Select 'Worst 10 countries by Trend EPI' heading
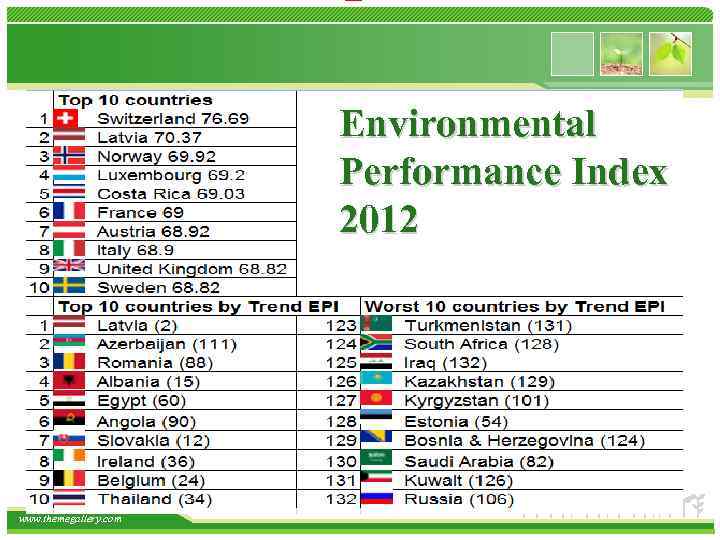The height and width of the screenshot is (540, 720). click(x=515, y=307)
